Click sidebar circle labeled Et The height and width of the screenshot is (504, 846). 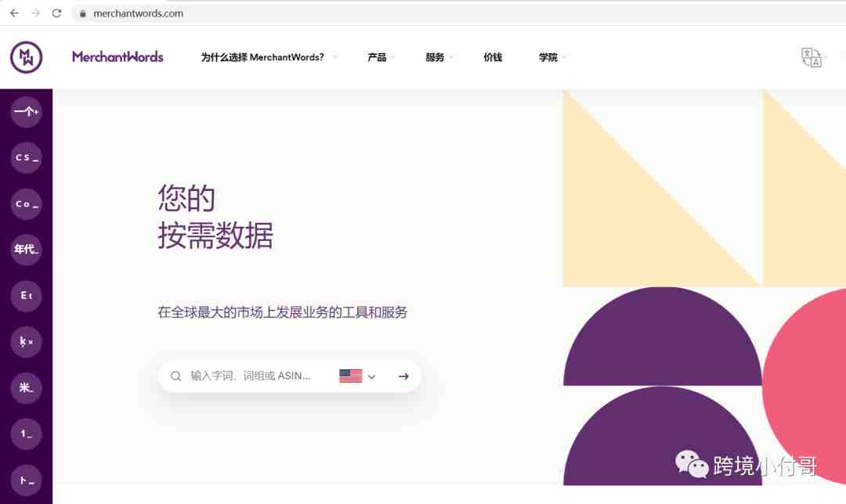26,296
